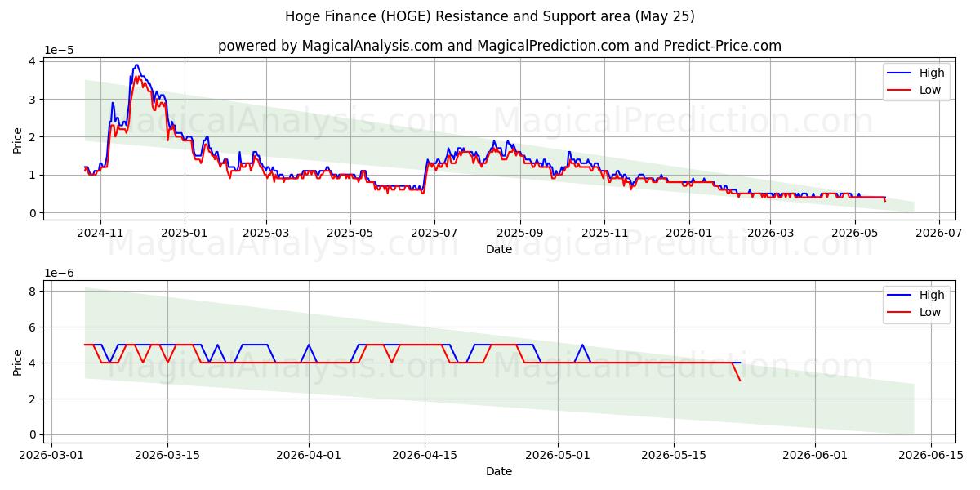Click the '2025-01' x-axis label in the top chart

click(185, 233)
